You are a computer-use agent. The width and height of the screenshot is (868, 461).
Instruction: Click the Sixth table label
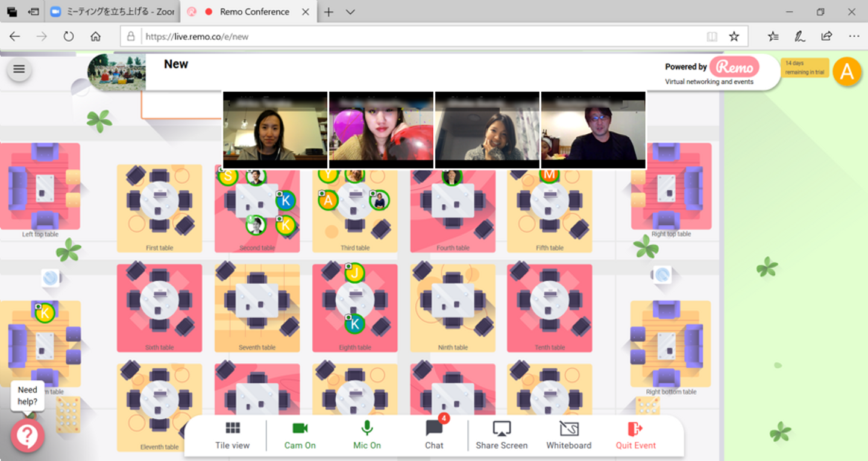159,347
